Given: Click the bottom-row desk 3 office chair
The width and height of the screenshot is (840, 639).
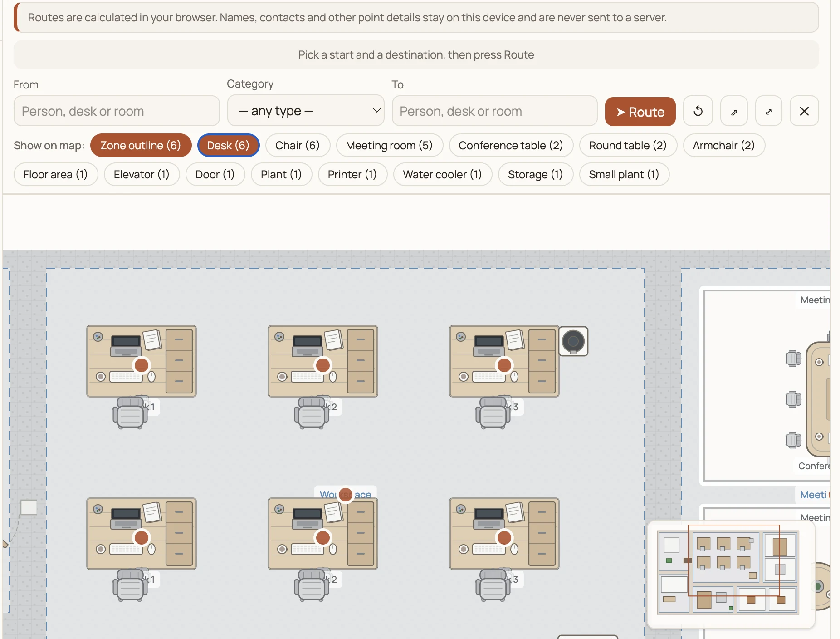Looking at the screenshot, I should coord(493,585).
